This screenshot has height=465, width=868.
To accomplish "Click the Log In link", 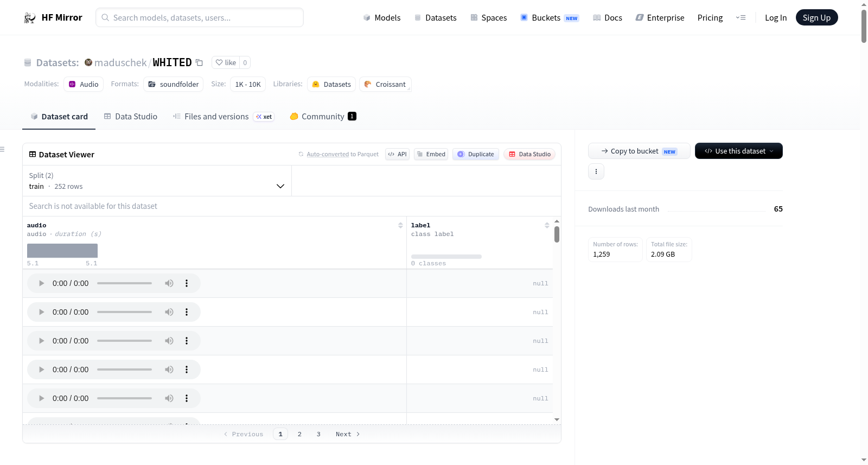I will click(x=776, y=17).
